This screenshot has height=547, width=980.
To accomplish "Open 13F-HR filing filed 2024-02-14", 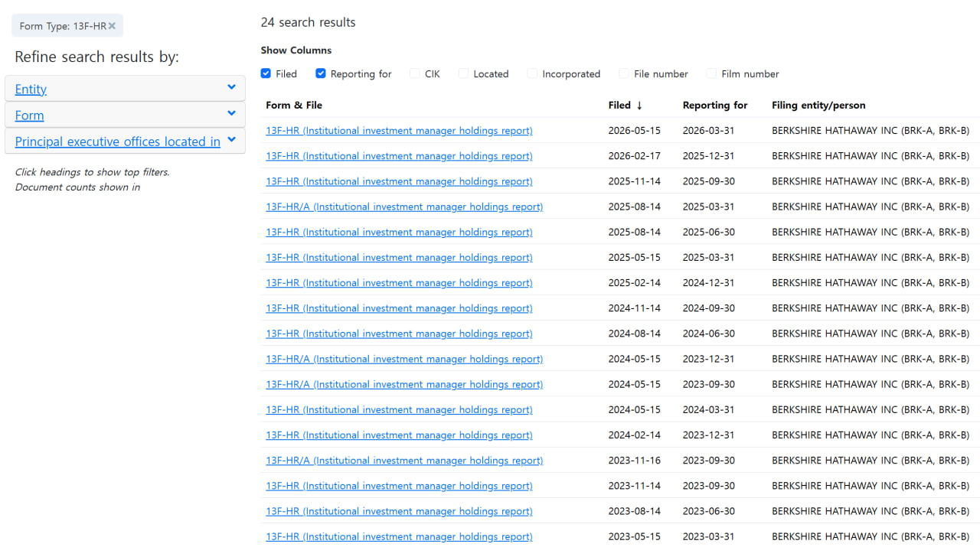I will click(399, 435).
